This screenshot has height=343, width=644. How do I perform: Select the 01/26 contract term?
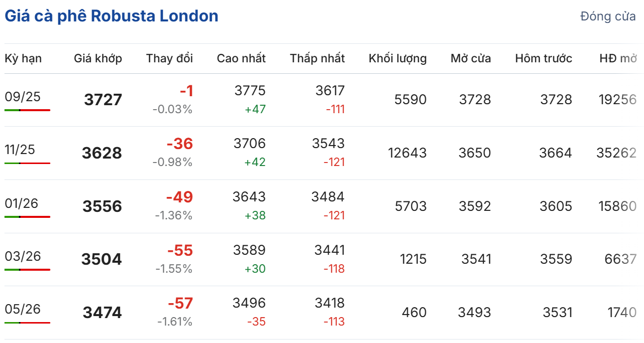click(x=21, y=203)
